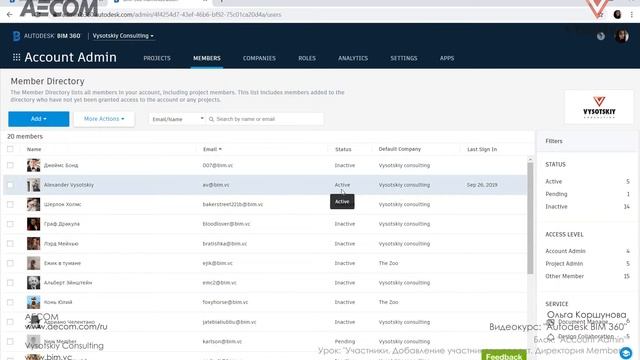Image resolution: width=640 pixels, height=360 pixels.
Task: Filter by Other Member access level
Action: coord(564,276)
